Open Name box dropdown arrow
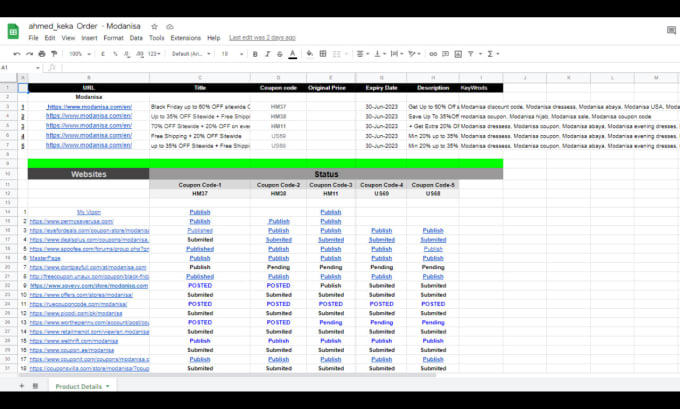This screenshot has height=409, width=680. click(38, 68)
